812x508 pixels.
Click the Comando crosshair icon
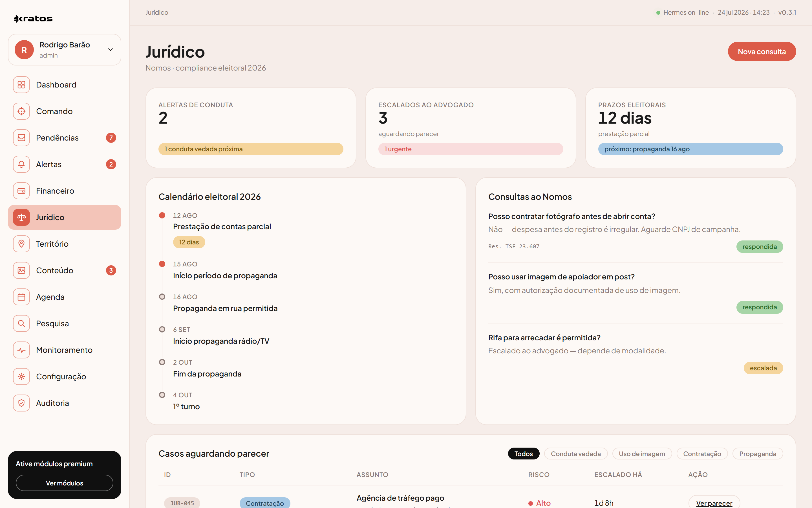(x=21, y=111)
